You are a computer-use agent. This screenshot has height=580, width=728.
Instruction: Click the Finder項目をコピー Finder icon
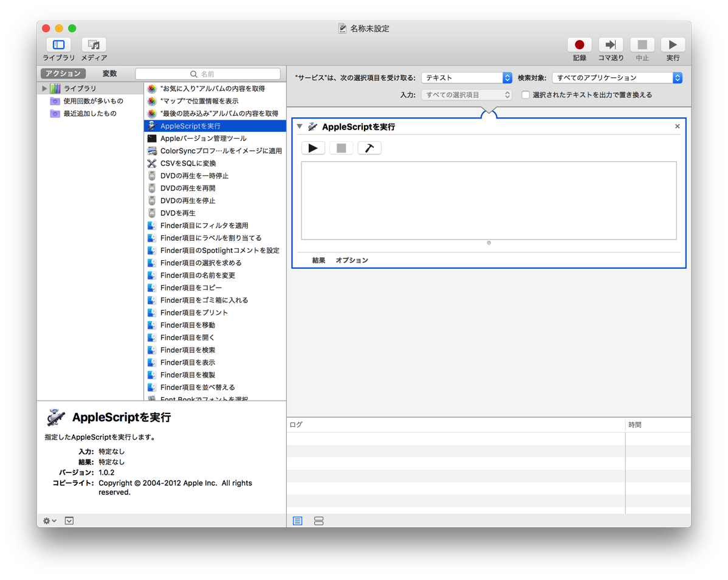152,288
